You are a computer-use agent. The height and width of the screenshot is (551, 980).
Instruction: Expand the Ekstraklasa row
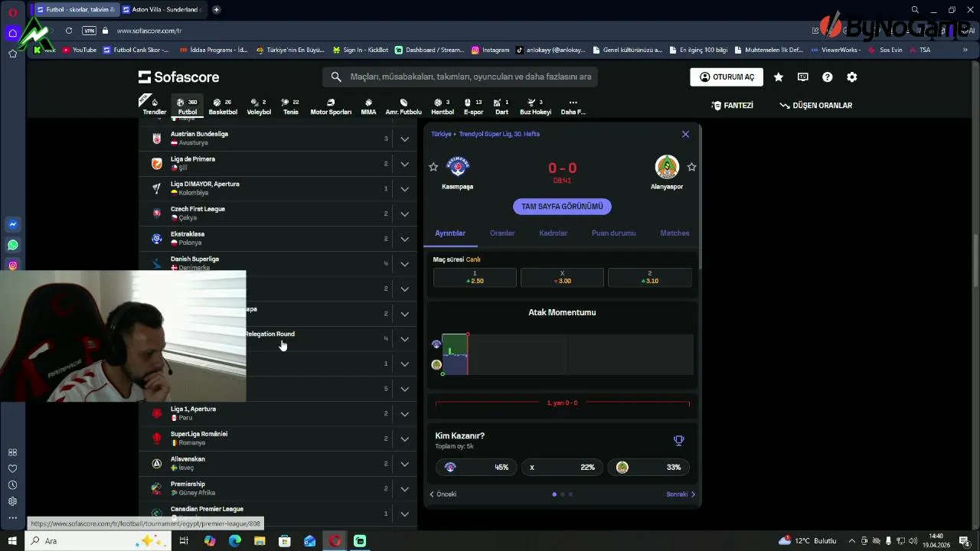(x=404, y=239)
